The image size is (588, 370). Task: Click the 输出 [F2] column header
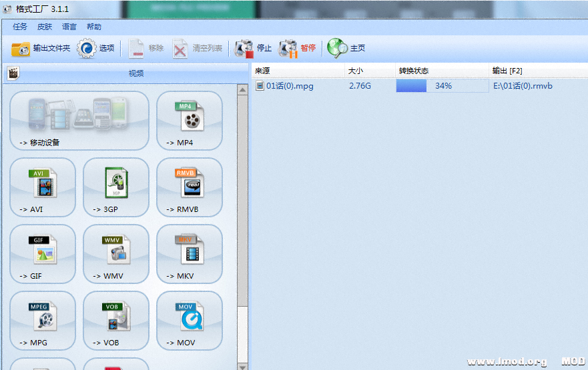[x=539, y=71]
